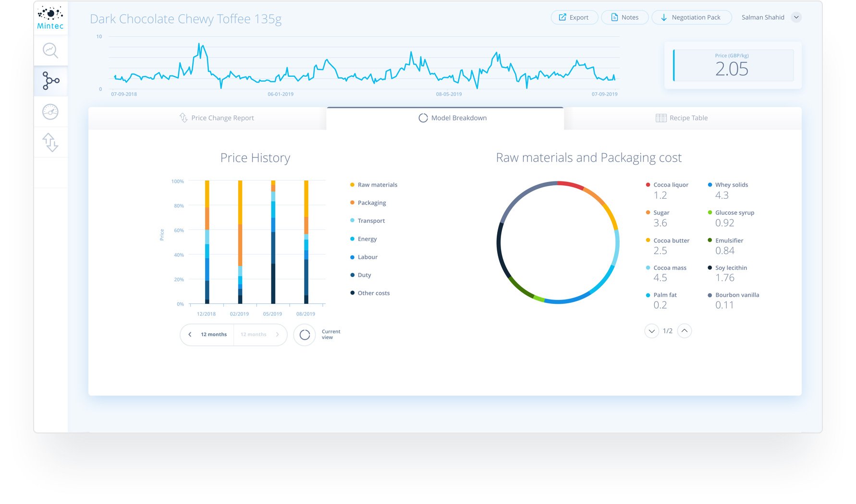Select the up/down arrows tool in sidebar
The width and height of the screenshot is (856, 504).
pyautogui.click(x=50, y=142)
